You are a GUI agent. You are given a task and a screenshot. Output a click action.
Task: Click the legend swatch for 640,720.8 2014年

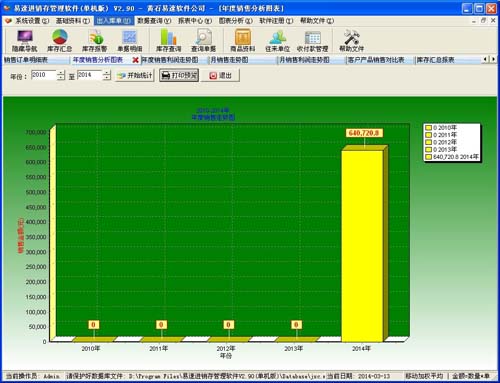pyautogui.click(x=429, y=157)
